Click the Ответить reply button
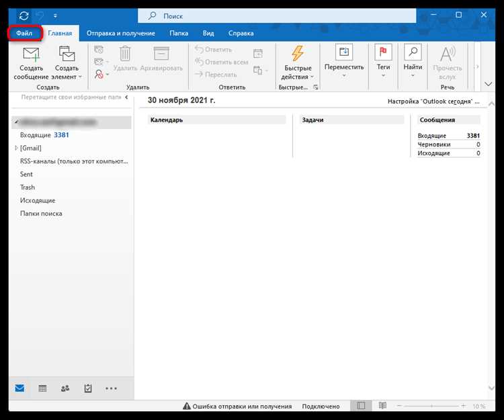Screen dimensions: 504x420 pyautogui.click(x=214, y=50)
